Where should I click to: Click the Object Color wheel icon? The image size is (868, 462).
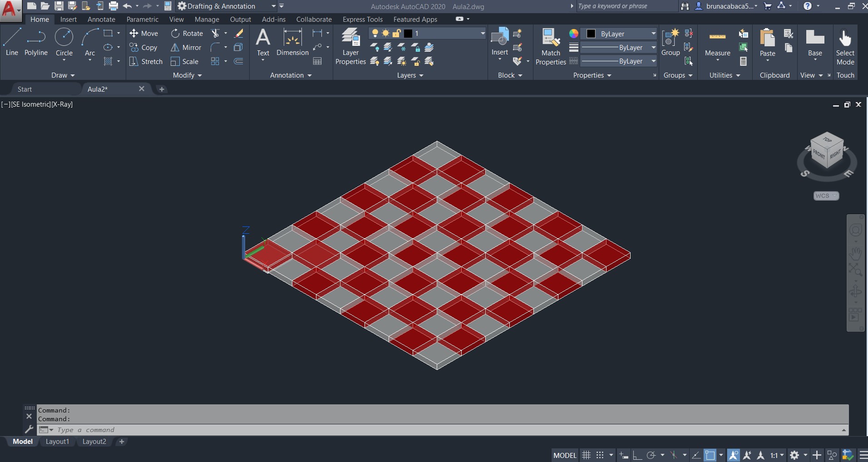574,34
